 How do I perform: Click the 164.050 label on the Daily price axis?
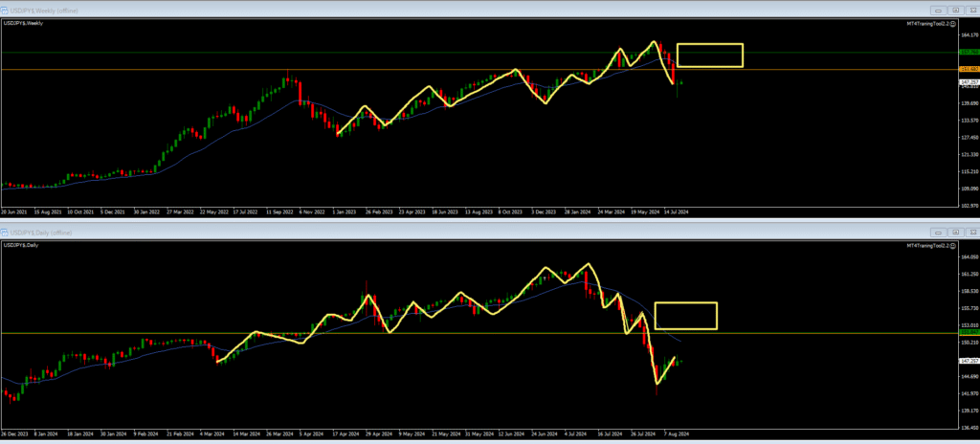click(968, 257)
